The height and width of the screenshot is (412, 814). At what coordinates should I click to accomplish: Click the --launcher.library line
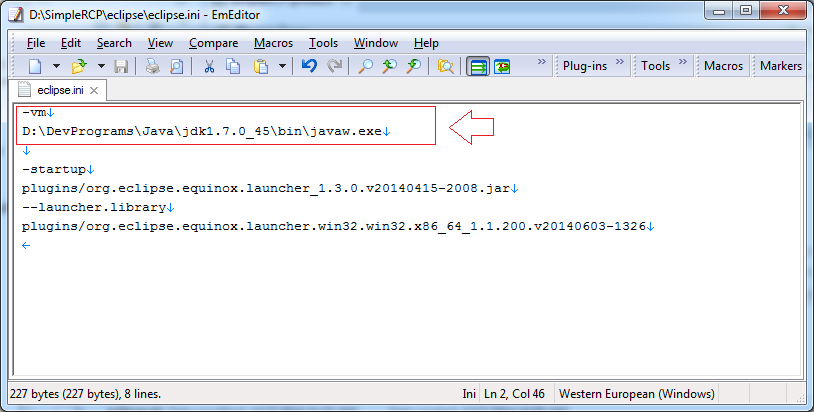click(x=94, y=208)
